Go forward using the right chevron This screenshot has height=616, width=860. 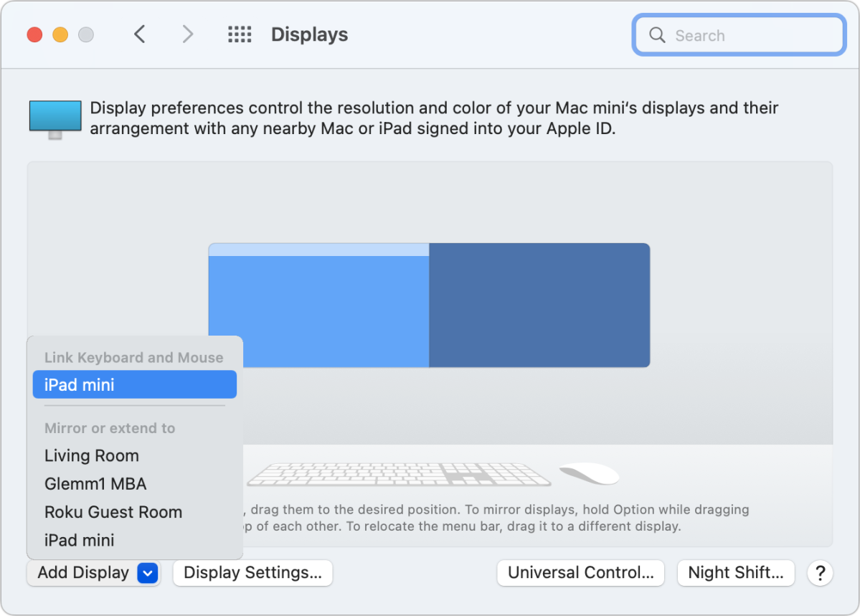pyautogui.click(x=187, y=34)
